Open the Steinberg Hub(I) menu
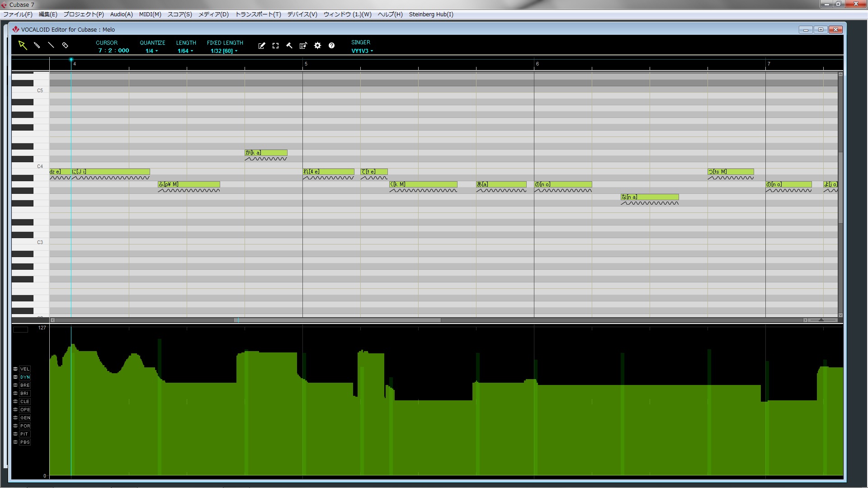The height and width of the screenshot is (488, 868). (x=431, y=14)
